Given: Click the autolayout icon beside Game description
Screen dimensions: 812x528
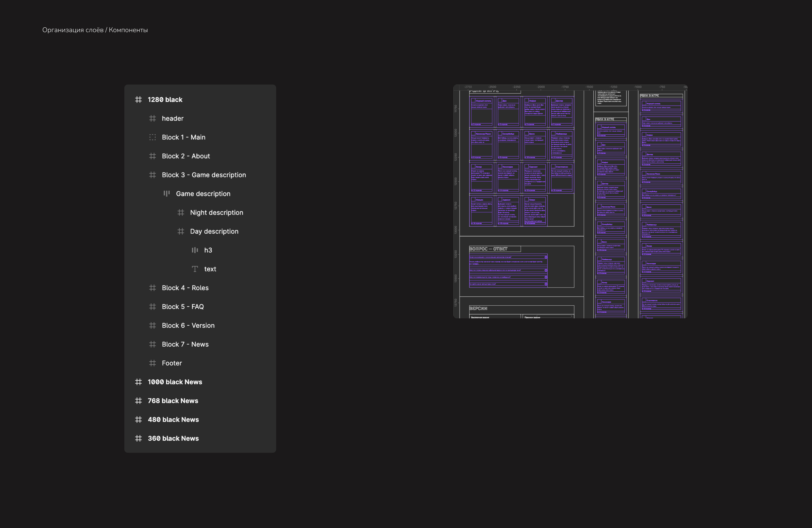Looking at the screenshot, I should pyautogui.click(x=166, y=194).
